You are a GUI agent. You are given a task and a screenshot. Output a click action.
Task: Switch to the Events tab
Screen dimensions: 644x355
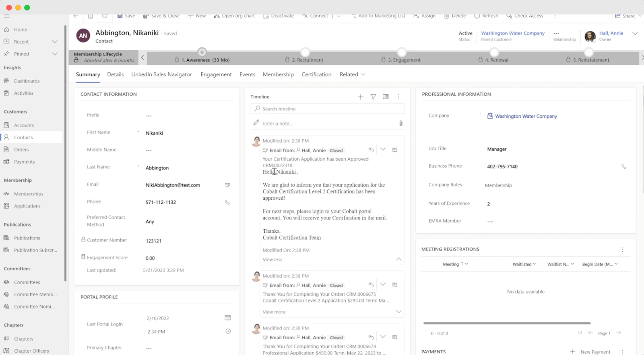pyautogui.click(x=247, y=75)
